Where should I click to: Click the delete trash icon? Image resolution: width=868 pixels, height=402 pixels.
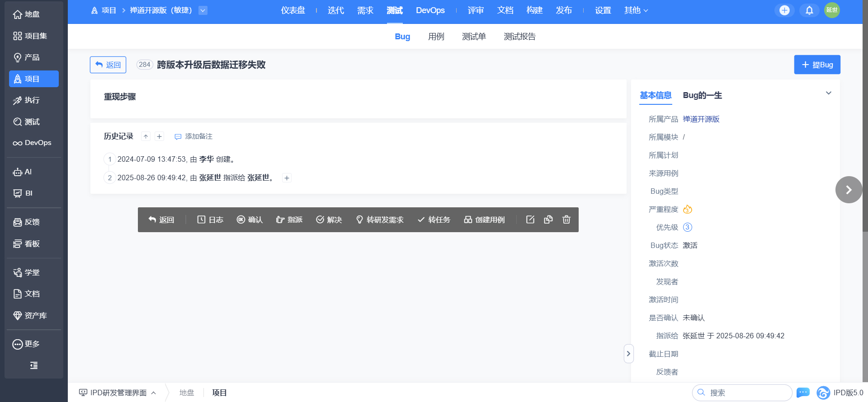pos(566,220)
